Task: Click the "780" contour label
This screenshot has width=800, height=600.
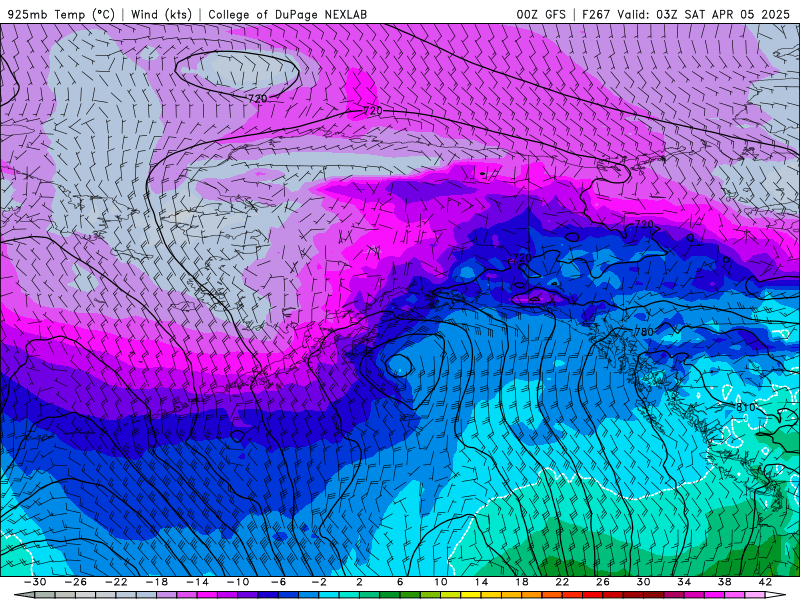Action: (x=644, y=332)
